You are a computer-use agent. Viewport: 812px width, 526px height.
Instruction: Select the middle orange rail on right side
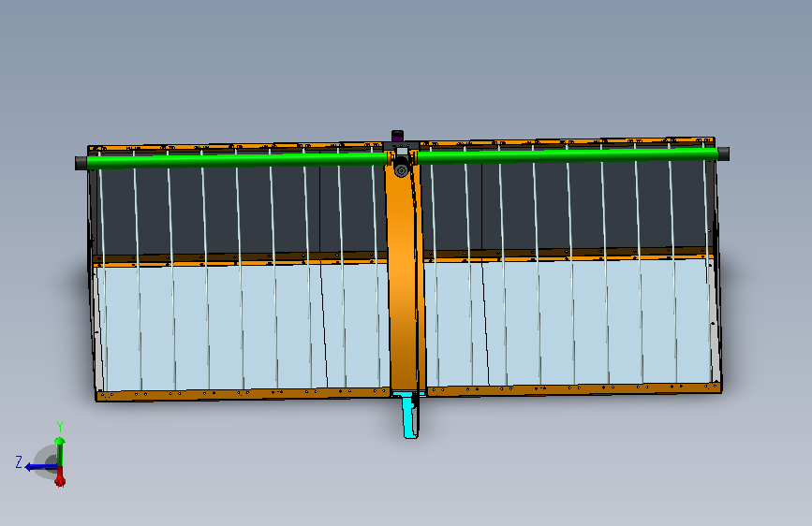568,255
